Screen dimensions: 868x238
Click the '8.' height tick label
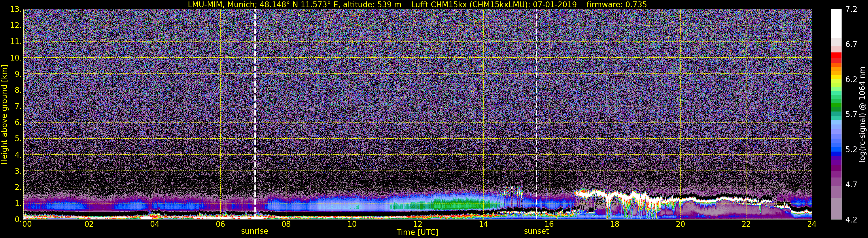[18, 90]
